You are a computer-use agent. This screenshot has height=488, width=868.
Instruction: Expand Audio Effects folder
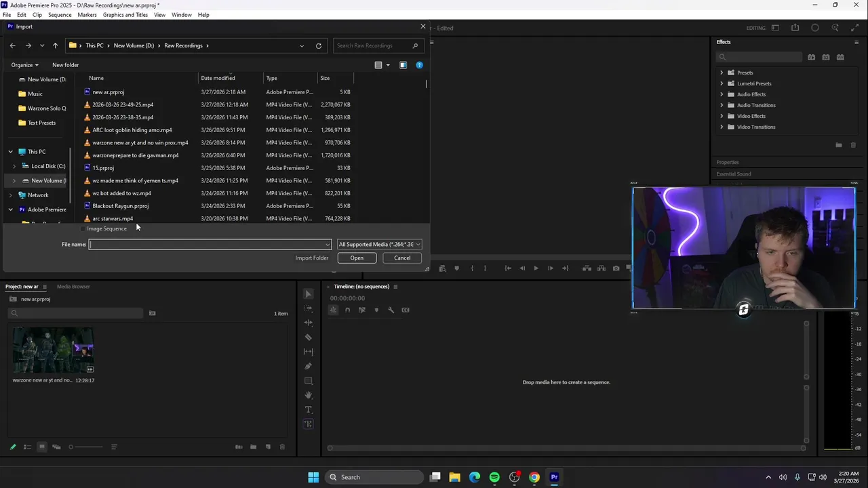pyautogui.click(x=722, y=94)
